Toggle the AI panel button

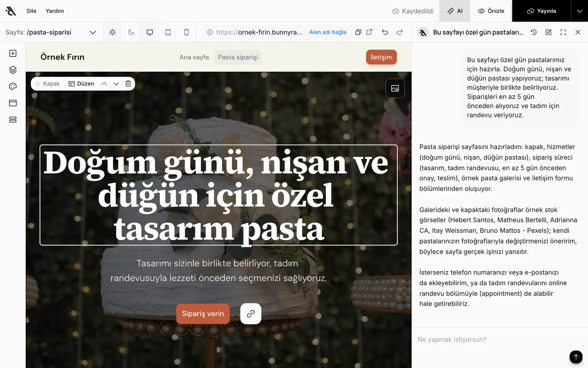click(455, 11)
